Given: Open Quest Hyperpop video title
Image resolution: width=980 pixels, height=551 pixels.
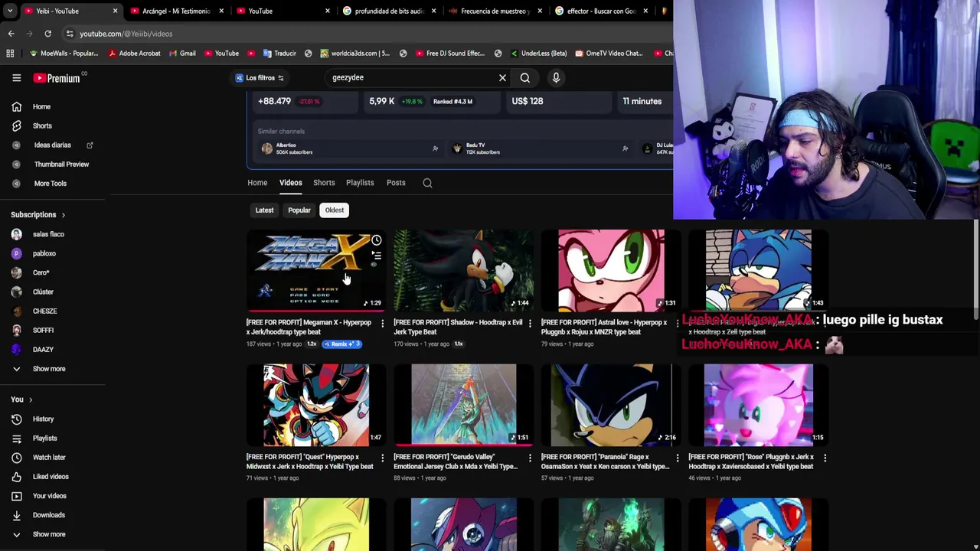Looking at the screenshot, I should point(309,461).
